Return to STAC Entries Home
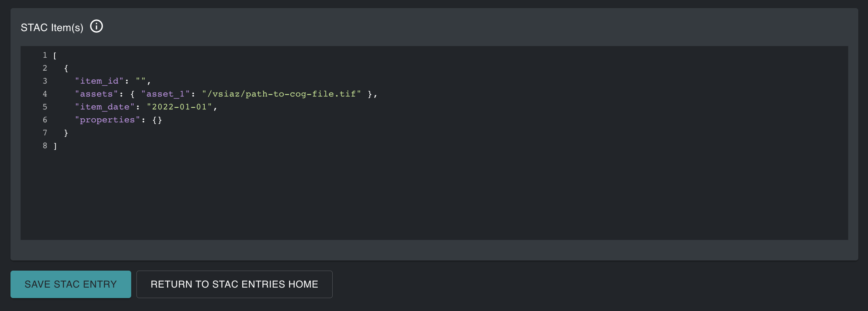The height and width of the screenshot is (311, 868). tap(234, 284)
